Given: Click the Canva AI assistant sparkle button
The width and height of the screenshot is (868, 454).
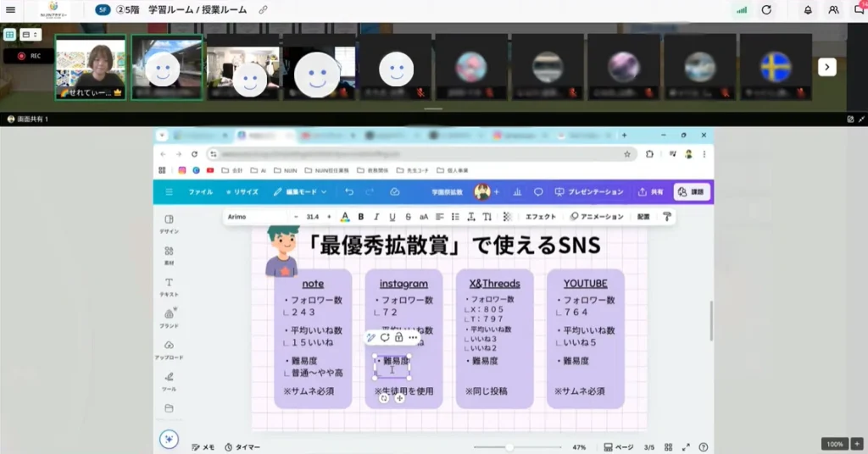Looking at the screenshot, I should [x=169, y=439].
